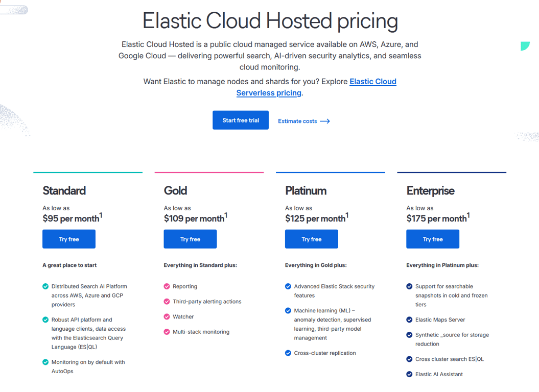Click Try free under the Gold plan

(190, 239)
